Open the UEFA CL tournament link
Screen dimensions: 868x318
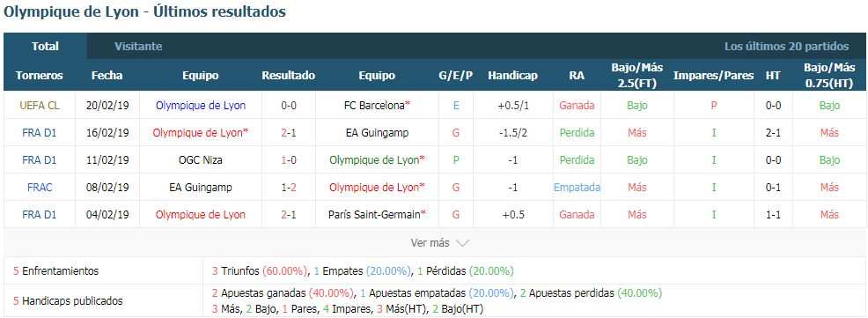[x=40, y=105]
